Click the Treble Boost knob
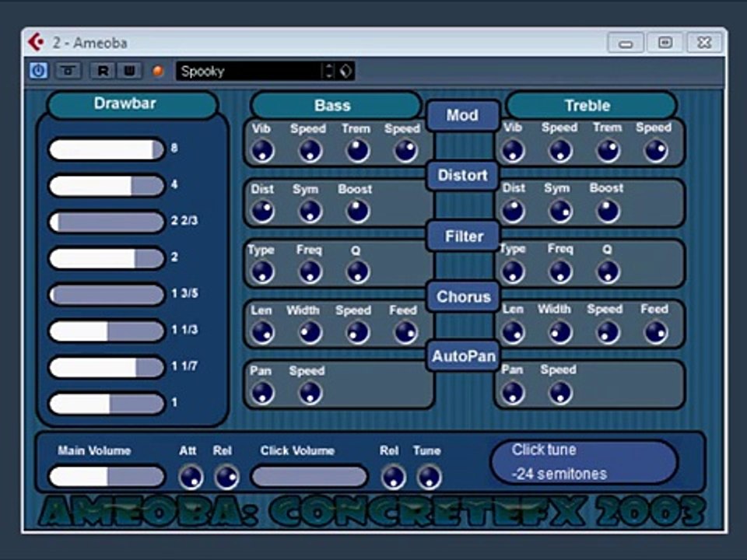 [x=608, y=211]
